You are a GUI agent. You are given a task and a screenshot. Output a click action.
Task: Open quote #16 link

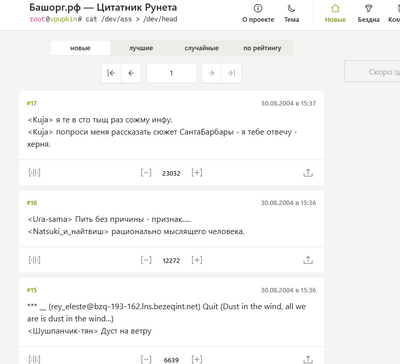coord(32,203)
